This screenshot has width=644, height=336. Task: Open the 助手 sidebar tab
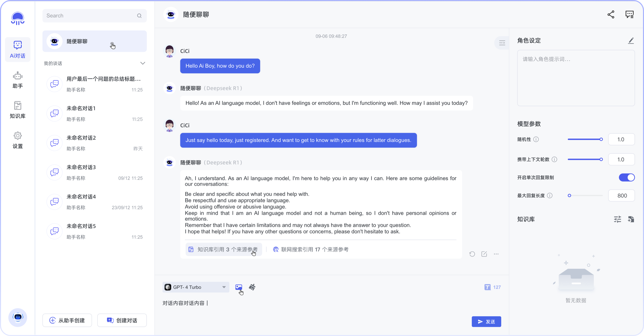pos(18,80)
